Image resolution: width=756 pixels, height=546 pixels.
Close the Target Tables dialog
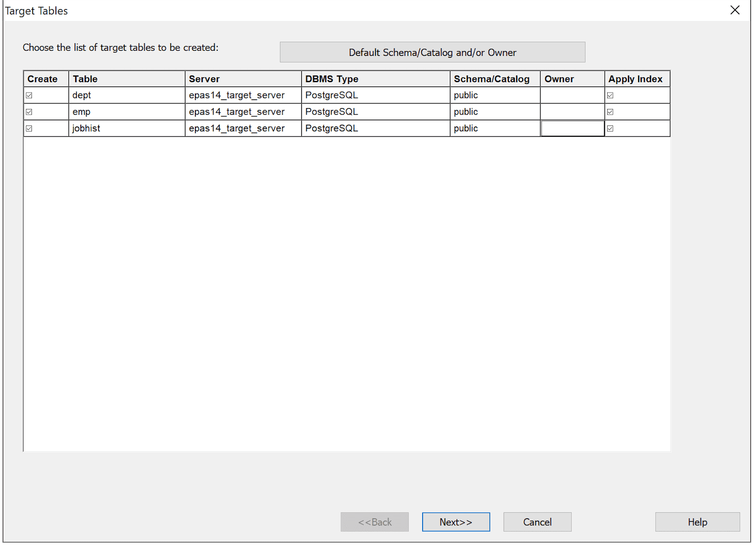pyautogui.click(x=735, y=10)
